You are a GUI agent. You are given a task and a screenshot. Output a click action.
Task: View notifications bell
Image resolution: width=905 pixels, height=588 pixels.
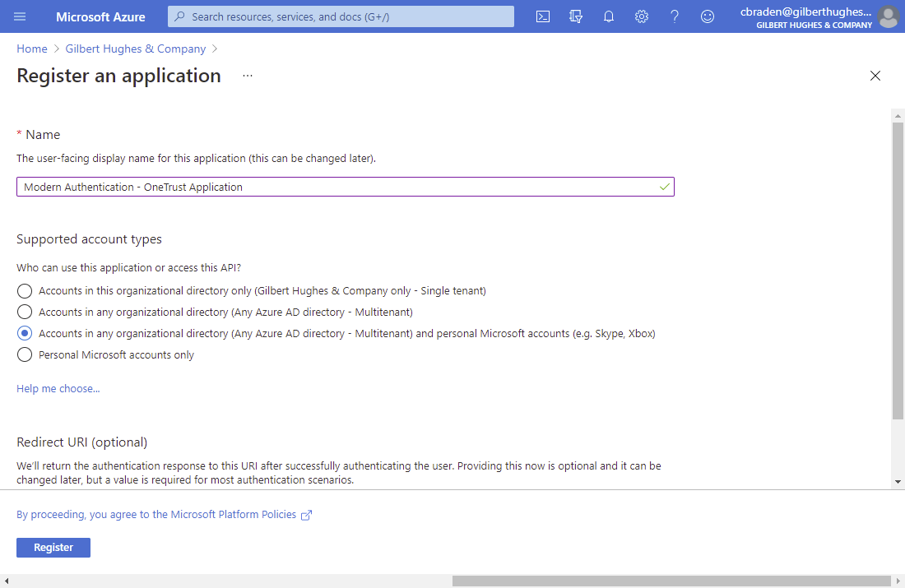(x=608, y=16)
